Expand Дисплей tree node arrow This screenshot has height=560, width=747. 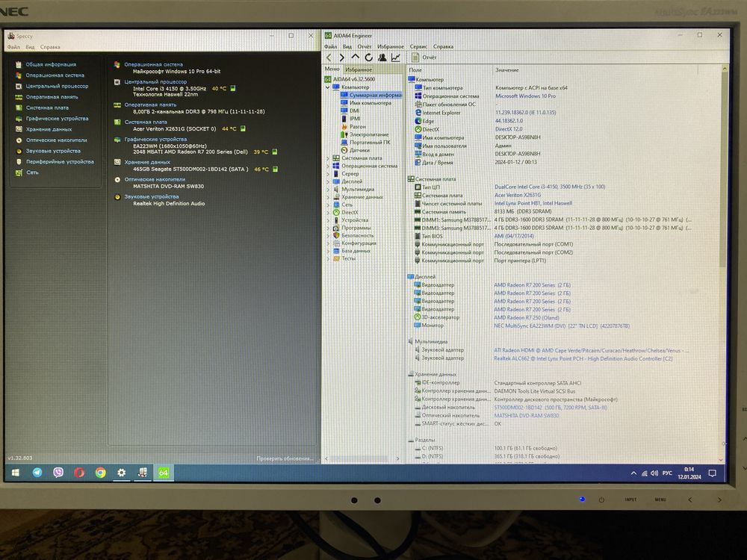pyautogui.click(x=328, y=181)
